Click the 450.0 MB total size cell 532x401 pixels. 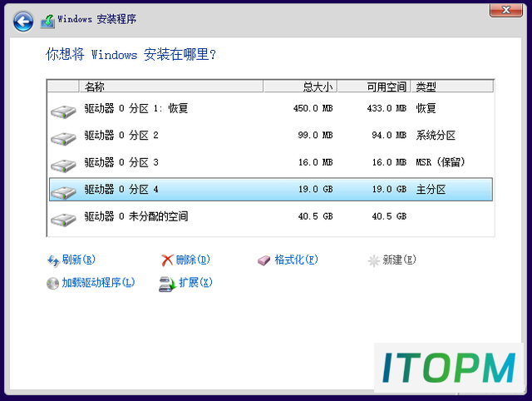coord(313,108)
